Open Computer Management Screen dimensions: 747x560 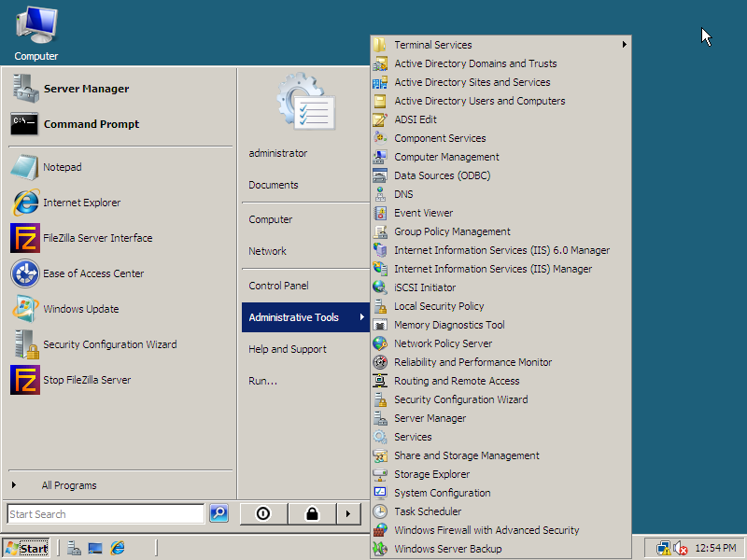500,157
